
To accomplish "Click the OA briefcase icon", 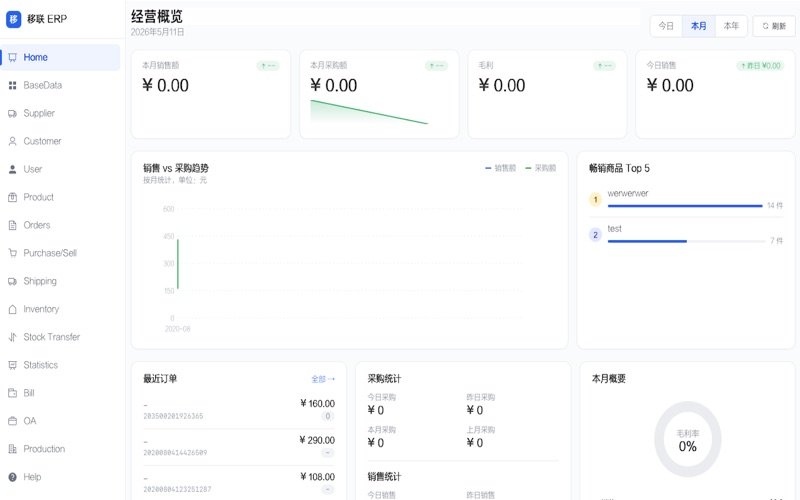I will [12, 421].
